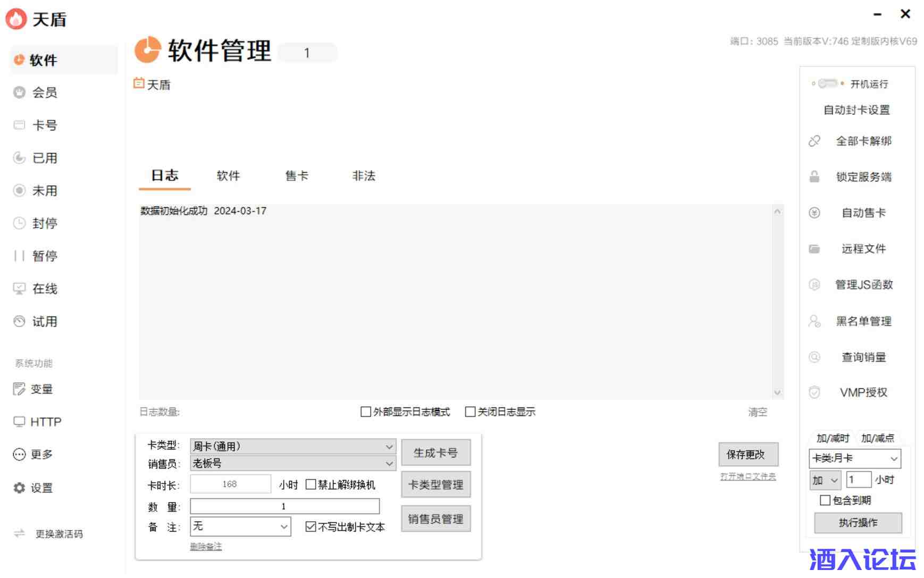Tick the forbid unbind machine checkbox
The image size is (924, 578).
(311, 484)
